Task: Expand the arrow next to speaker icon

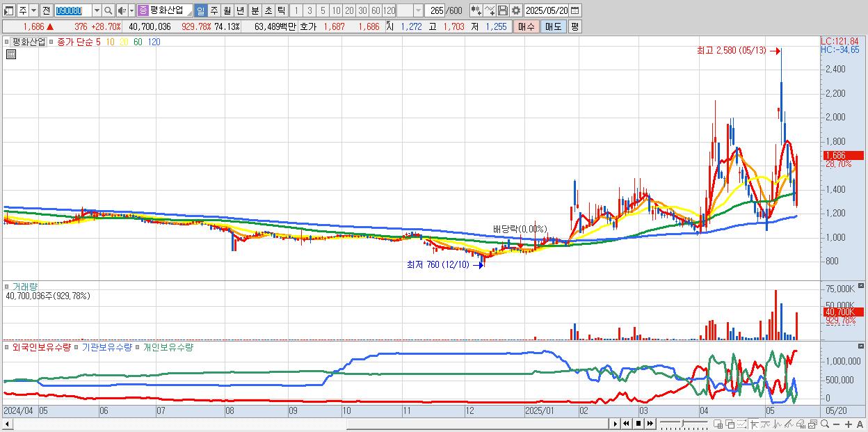Action: pyautogui.click(x=131, y=10)
